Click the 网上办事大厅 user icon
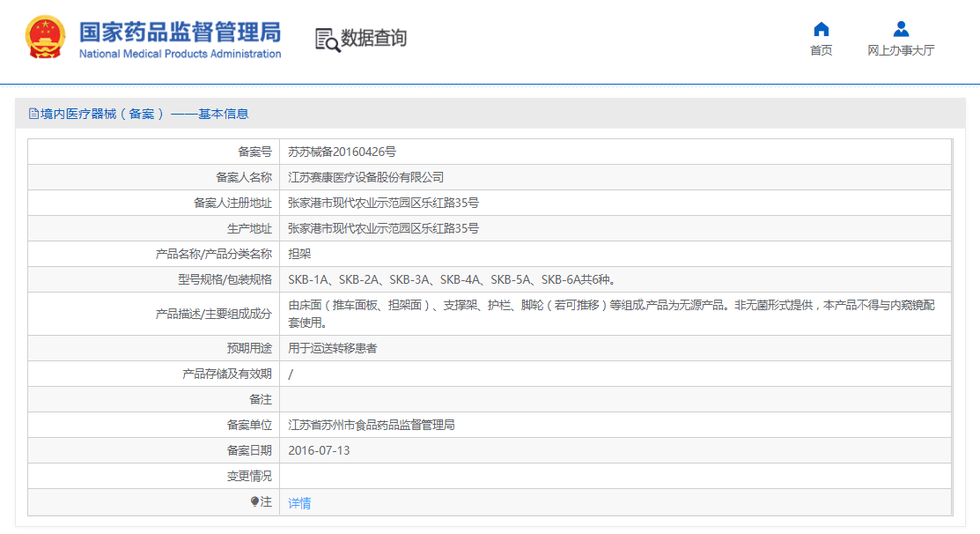The height and width of the screenshot is (534, 980). [901, 29]
